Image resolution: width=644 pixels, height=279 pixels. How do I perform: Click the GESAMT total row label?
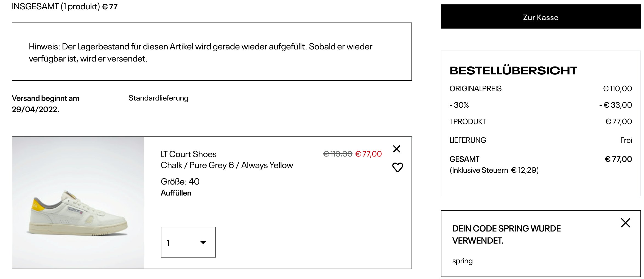pyautogui.click(x=464, y=159)
